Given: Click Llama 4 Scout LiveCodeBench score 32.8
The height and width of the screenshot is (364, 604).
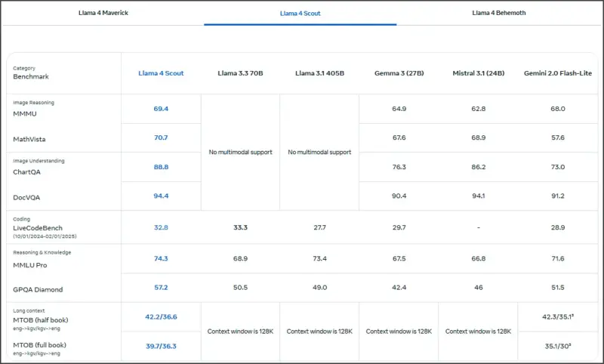Looking at the screenshot, I should tap(161, 227).
